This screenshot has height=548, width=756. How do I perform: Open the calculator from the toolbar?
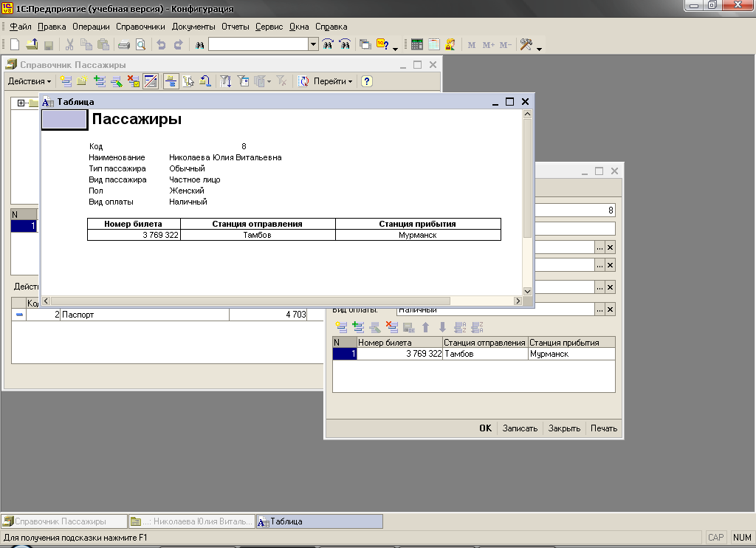tap(417, 45)
